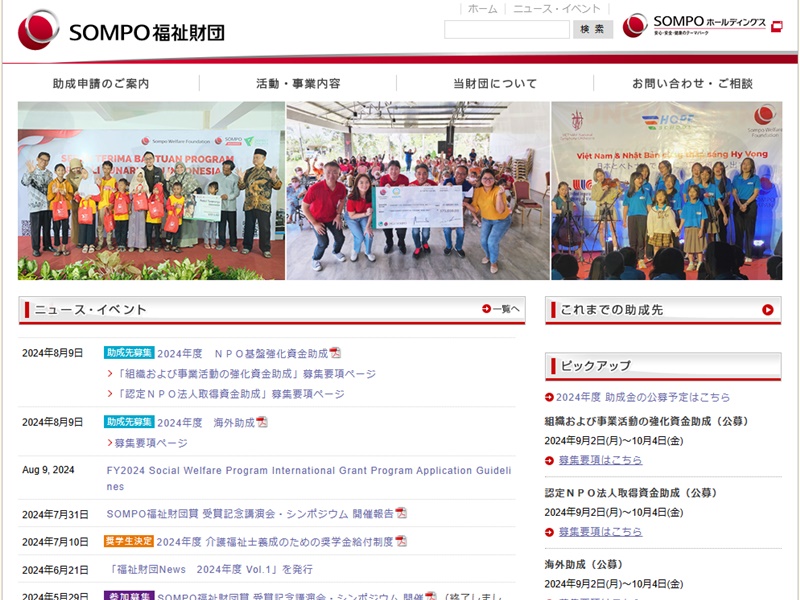
Task: Click the SOMPO福祉財団 logo
Action: (x=121, y=30)
